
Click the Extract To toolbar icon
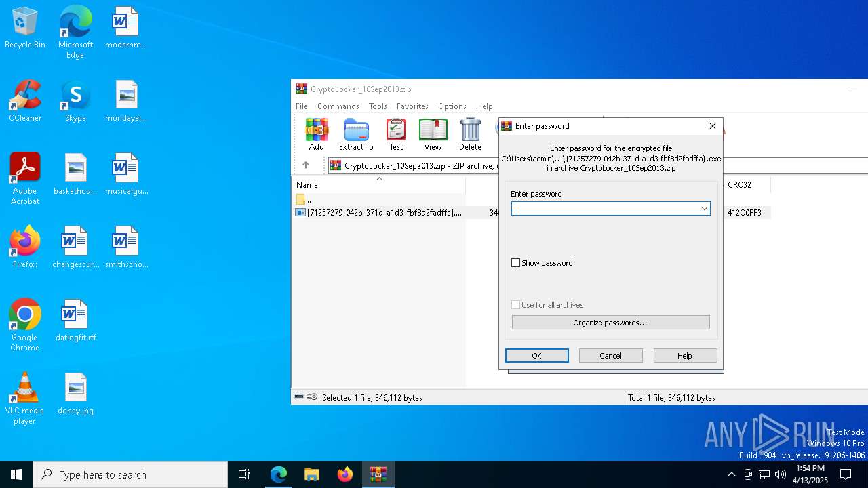click(356, 134)
